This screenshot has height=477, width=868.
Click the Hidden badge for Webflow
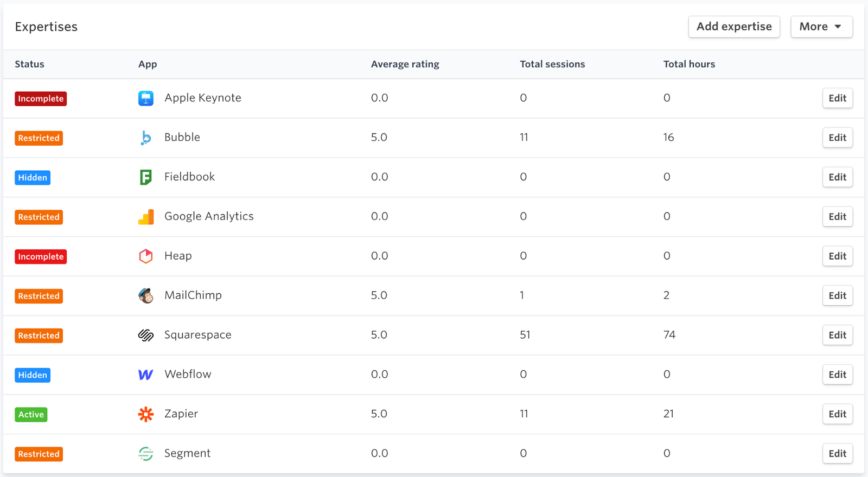pyautogui.click(x=33, y=375)
